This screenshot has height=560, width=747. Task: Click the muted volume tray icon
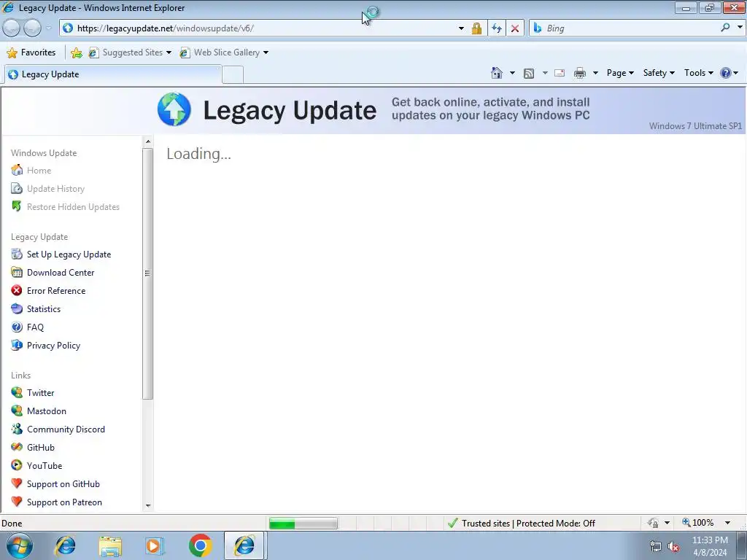point(673,547)
